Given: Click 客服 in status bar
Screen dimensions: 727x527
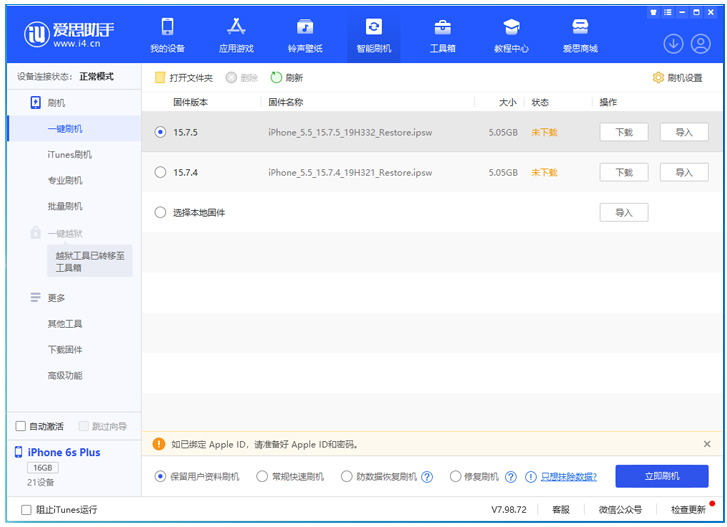Looking at the screenshot, I should coord(561,510).
